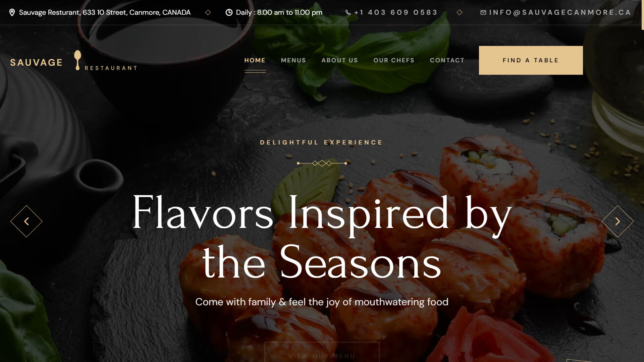Click the View Our Menu button
The height and width of the screenshot is (362, 644).
[x=322, y=352]
